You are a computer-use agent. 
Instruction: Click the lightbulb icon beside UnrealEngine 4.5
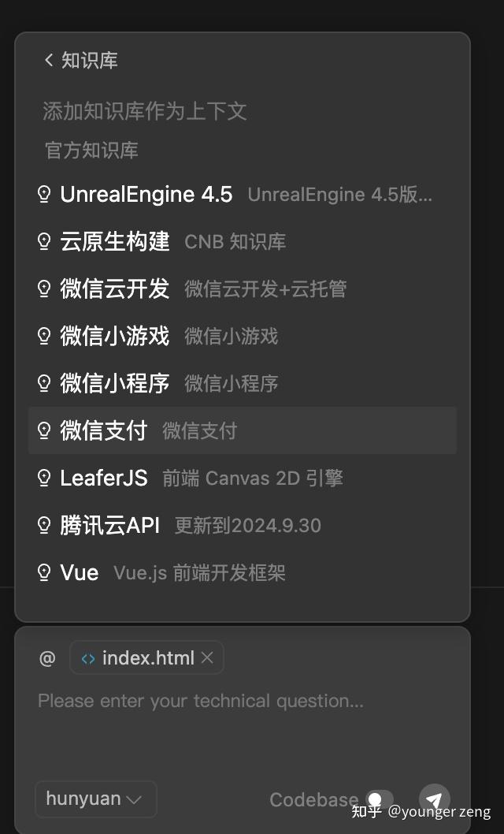click(44, 193)
